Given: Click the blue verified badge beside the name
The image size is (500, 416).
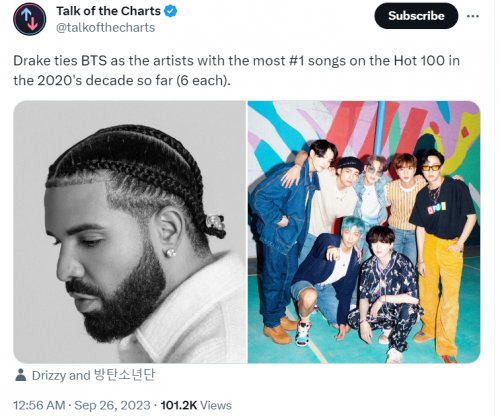Looking at the screenshot, I should (x=171, y=11).
